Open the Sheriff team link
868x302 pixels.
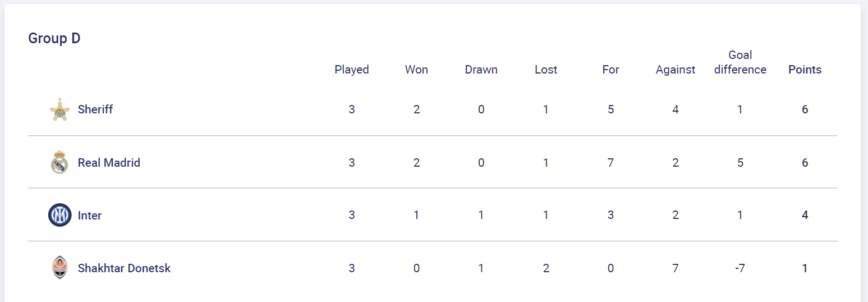pyautogui.click(x=95, y=109)
